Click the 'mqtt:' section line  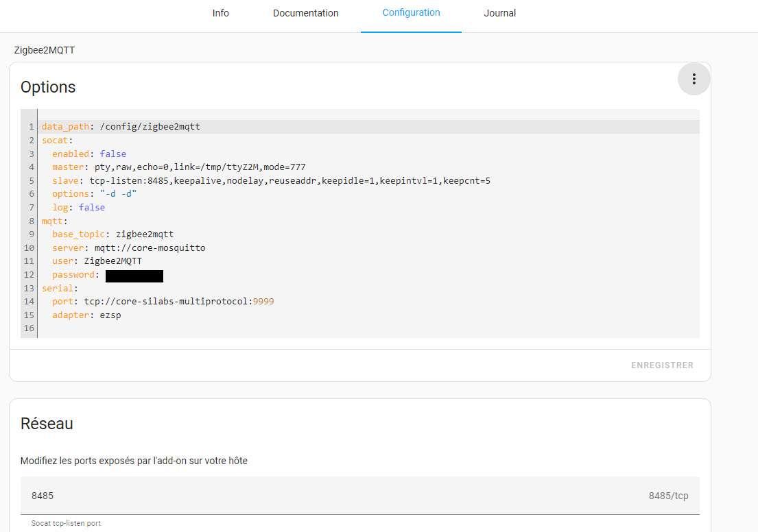tap(55, 221)
